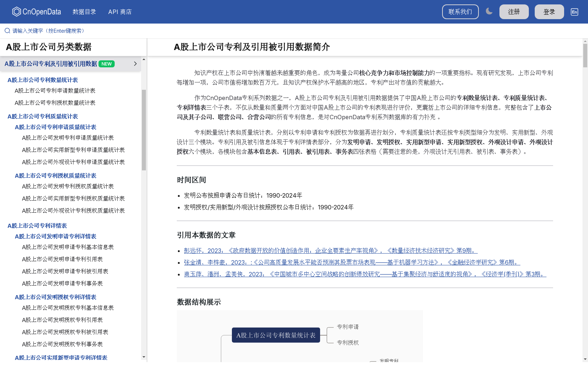
Task: Open the 商玉萍、潘洲、孟美侠 2023 citation link
Action: [x=365, y=274]
